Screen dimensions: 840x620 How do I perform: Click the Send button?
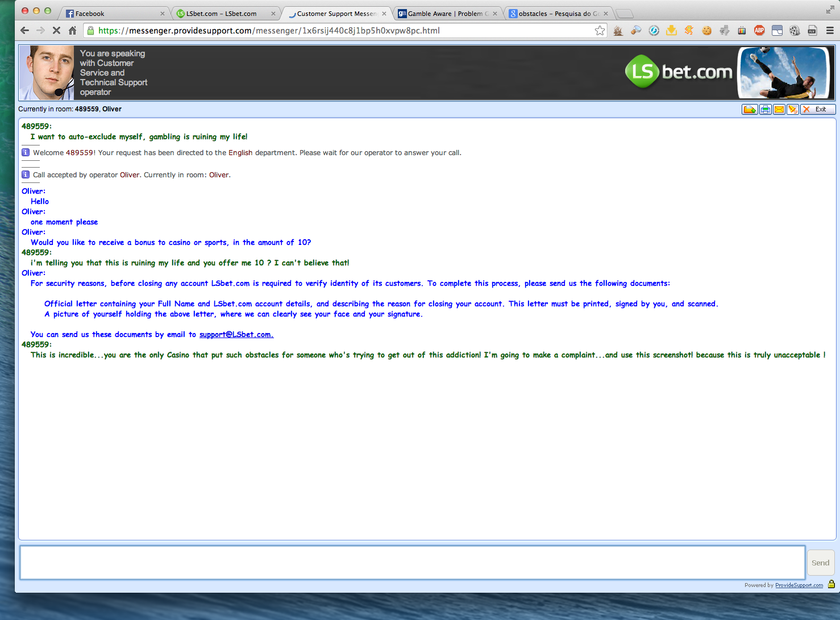point(820,563)
